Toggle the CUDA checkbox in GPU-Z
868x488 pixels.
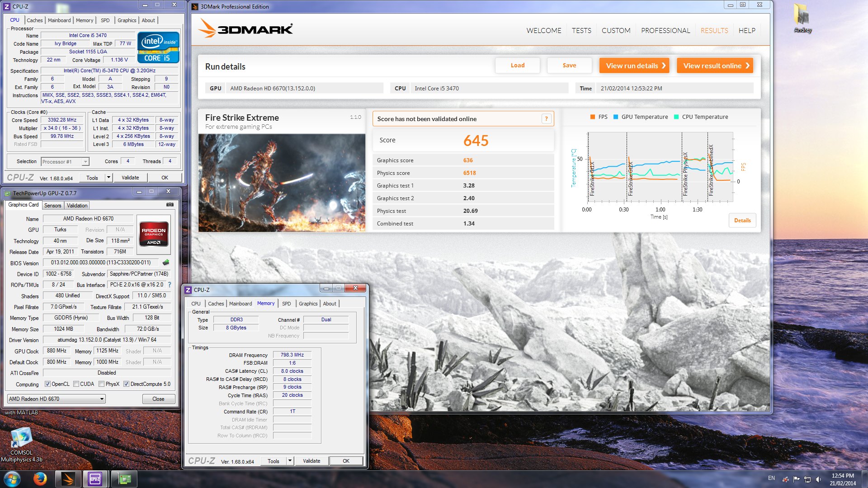76,384
